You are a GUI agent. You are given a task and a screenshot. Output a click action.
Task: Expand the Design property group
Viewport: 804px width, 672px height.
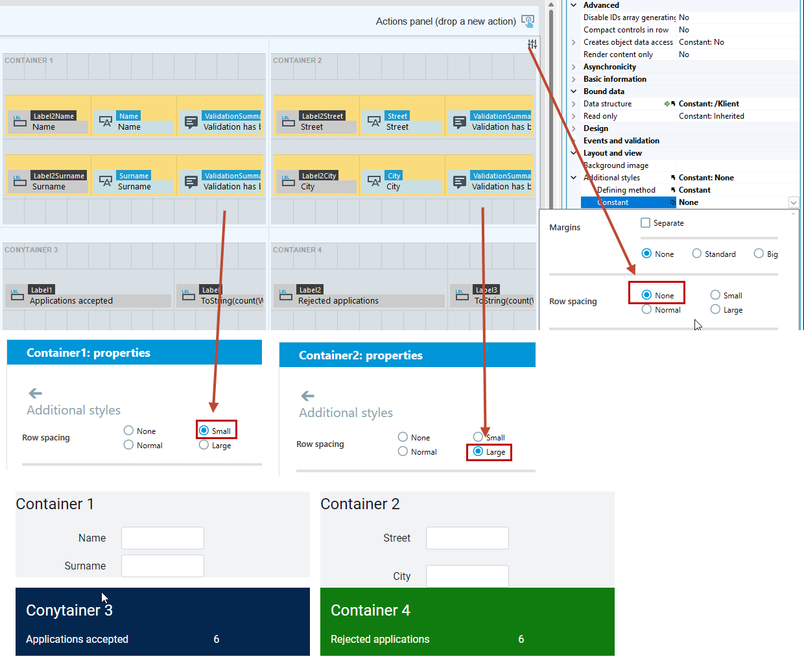574,128
